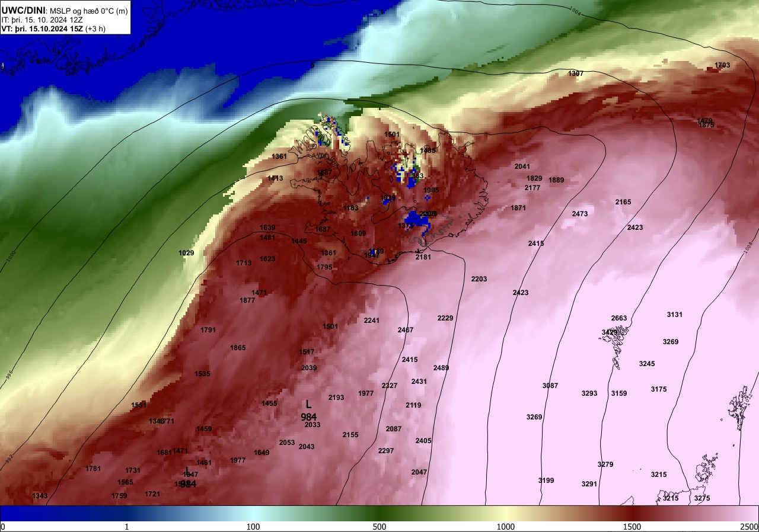Click the height value 1639
This screenshot has width=759, height=532.
(x=267, y=227)
